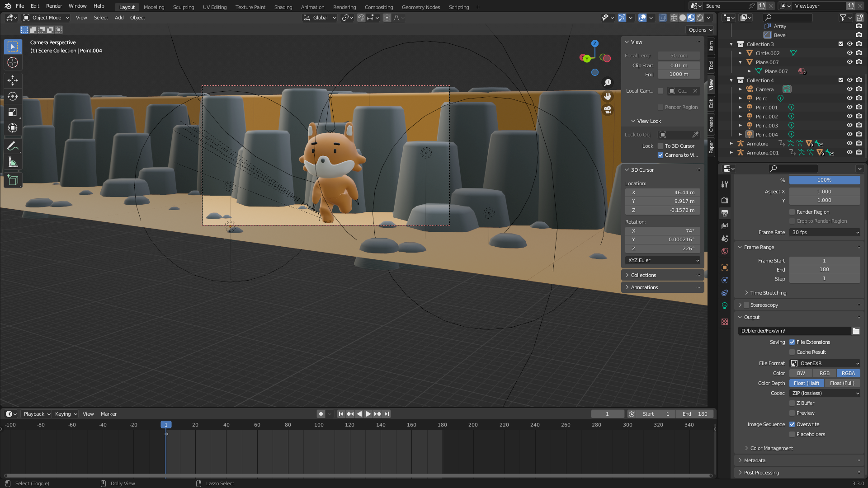Select the Scale tool

click(x=13, y=112)
